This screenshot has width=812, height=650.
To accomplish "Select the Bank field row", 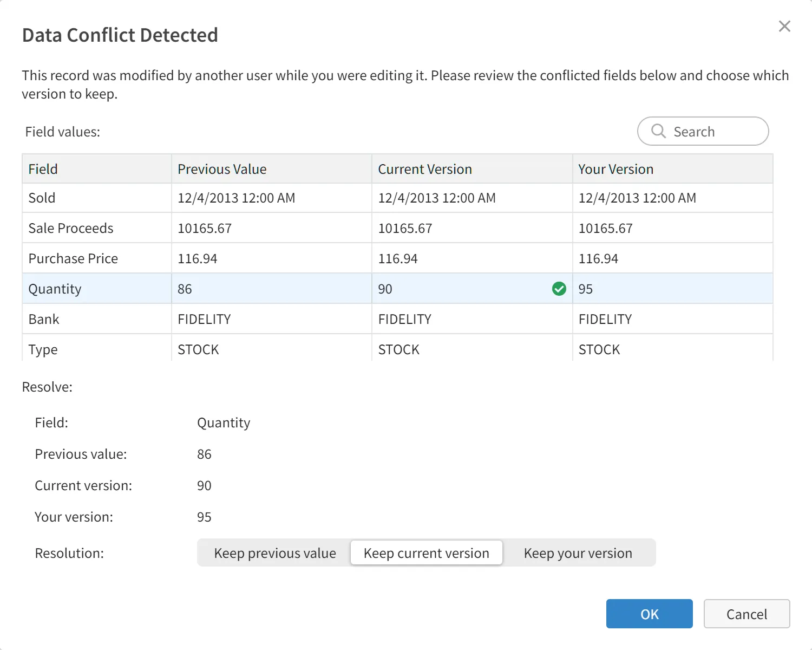I will point(43,320).
